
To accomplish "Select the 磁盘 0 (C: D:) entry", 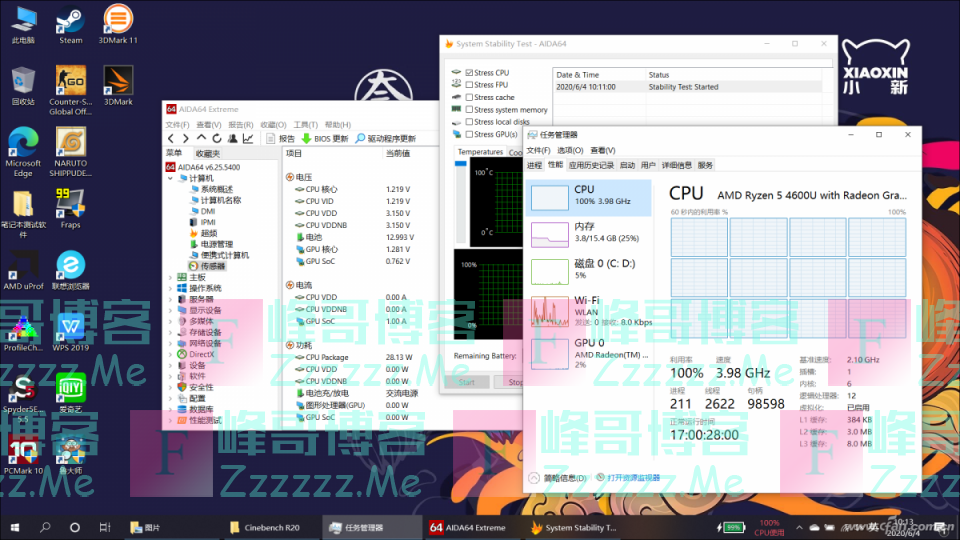I will click(588, 269).
